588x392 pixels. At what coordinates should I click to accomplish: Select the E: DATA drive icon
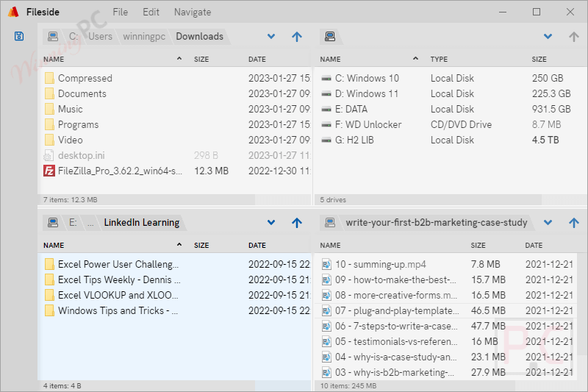point(326,109)
